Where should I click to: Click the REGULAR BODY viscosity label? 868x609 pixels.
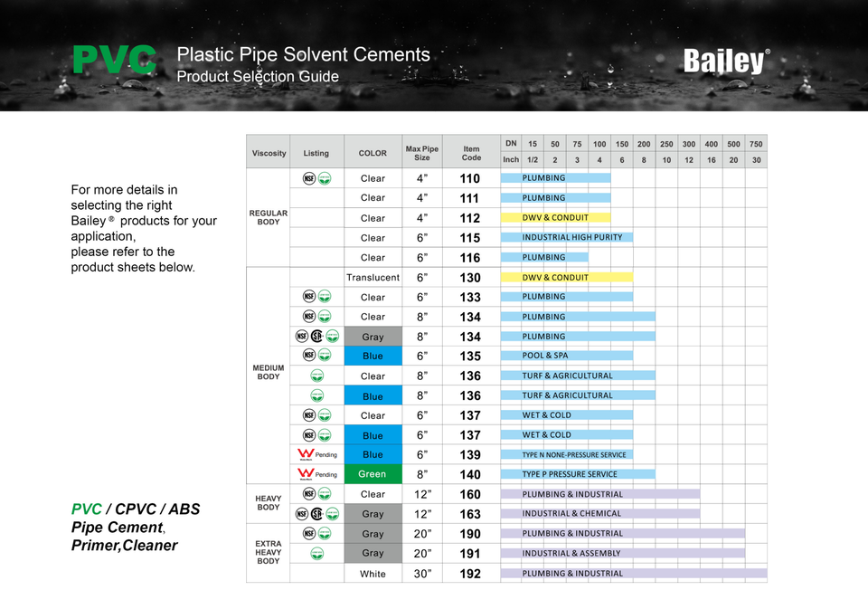tap(269, 217)
